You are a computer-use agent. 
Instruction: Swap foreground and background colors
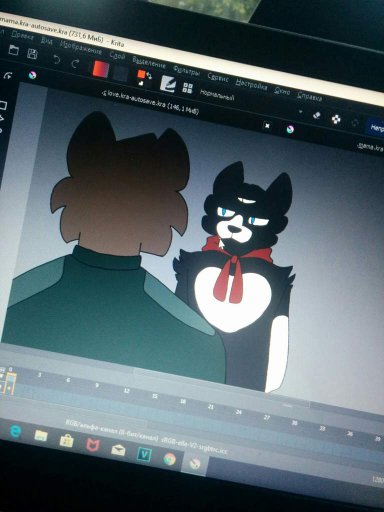click(149, 76)
